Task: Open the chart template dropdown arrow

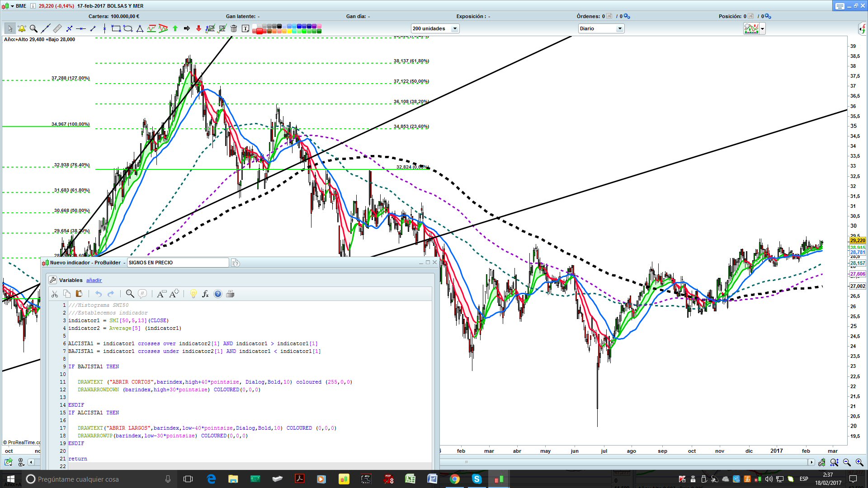Action: click(763, 29)
